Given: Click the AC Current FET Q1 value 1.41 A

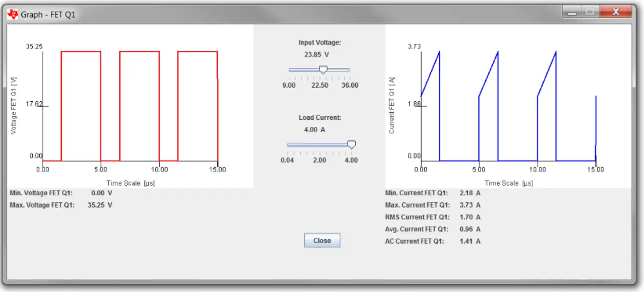Looking at the screenshot, I should [470, 242].
